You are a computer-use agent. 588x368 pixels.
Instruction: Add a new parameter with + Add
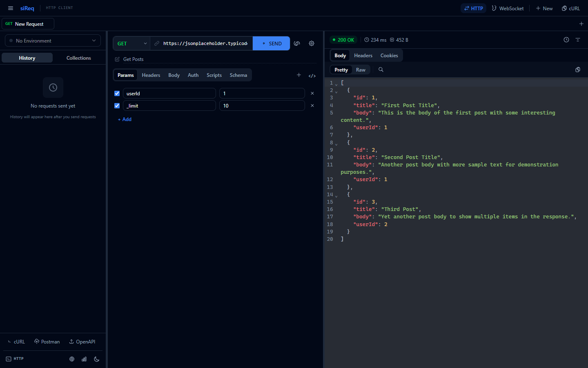pos(125,119)
